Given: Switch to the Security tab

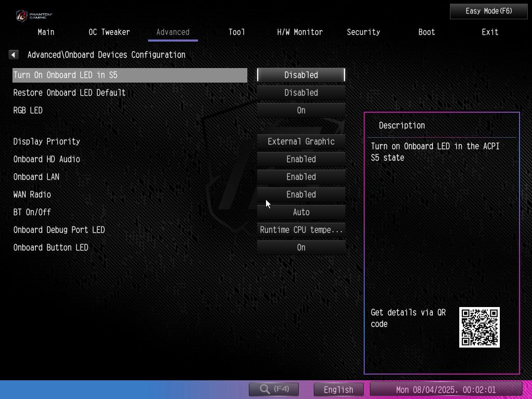Looking at the screenshot, I should (363, 32).
